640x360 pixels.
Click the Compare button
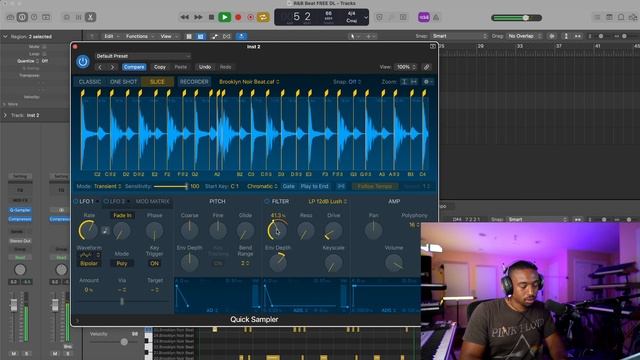click(x=134, y=67)
